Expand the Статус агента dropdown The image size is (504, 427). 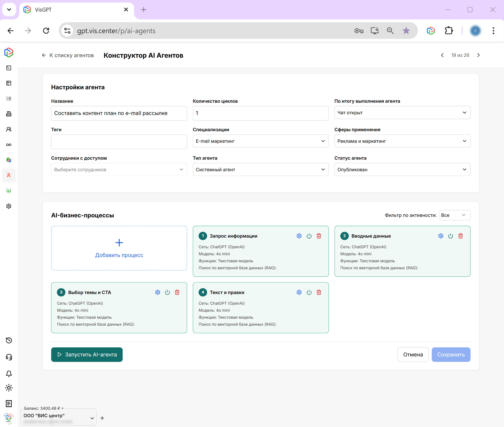pos(402,169)
